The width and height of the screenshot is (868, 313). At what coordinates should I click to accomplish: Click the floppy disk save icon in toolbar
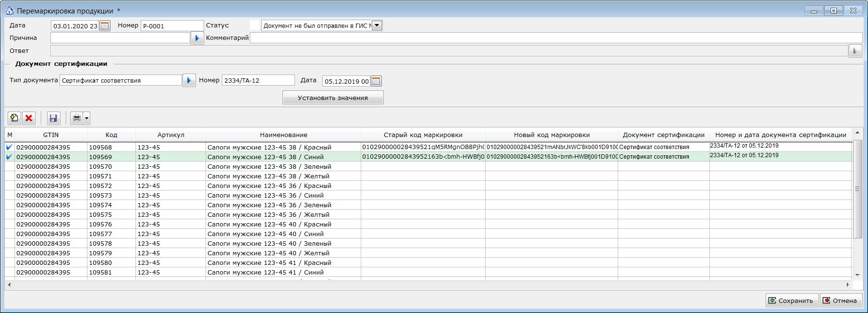point(53,118)
